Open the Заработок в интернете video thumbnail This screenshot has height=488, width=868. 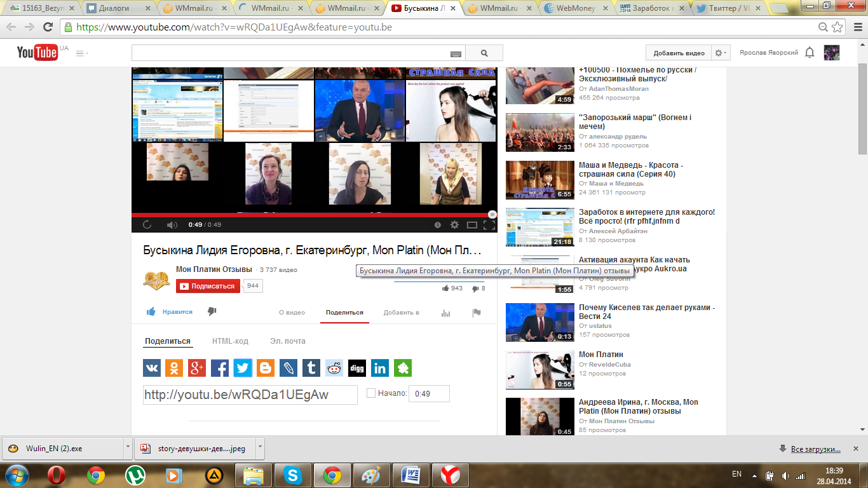(540, 227)
